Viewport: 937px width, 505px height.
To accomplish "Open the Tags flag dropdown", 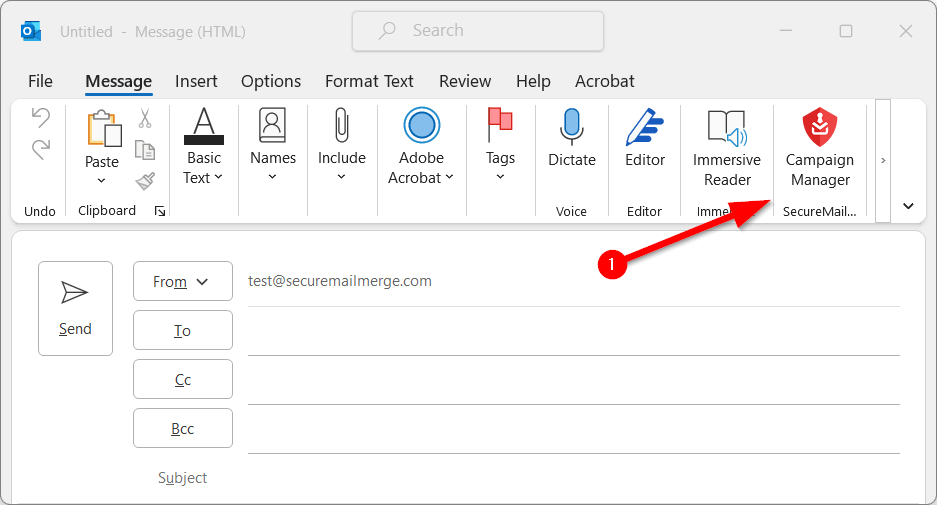I will pos(500,178).
